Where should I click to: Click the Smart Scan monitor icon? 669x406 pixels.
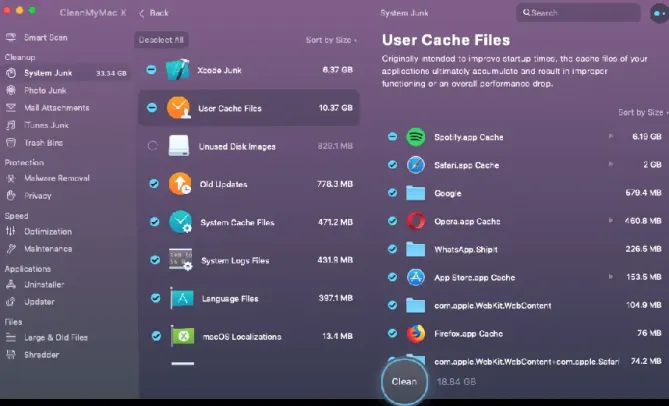pos(11,38)
